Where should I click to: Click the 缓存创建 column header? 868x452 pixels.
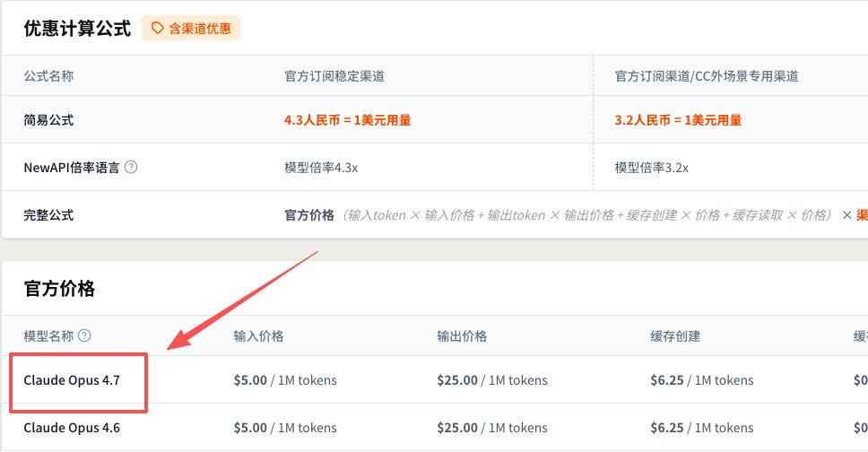[x=675, y=335]
